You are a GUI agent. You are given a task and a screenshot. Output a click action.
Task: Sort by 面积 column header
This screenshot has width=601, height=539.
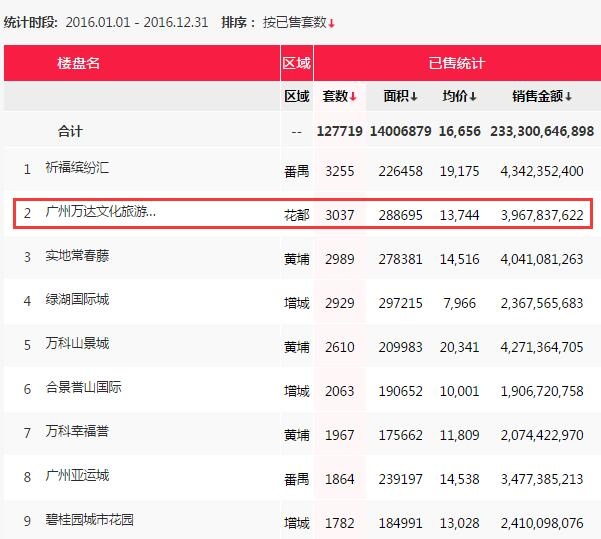[400, 96]
